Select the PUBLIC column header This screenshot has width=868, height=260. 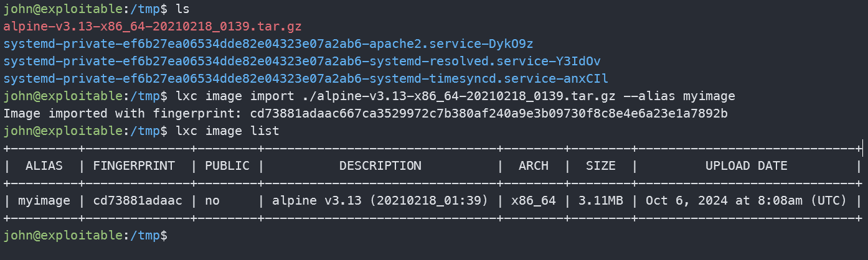coord(227,166)
